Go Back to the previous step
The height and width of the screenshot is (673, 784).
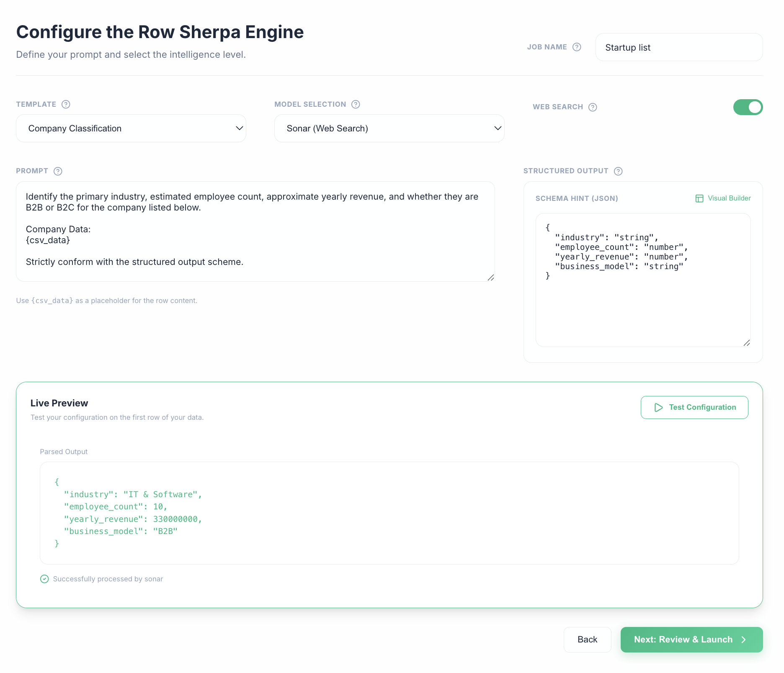(x=588, y=640)
